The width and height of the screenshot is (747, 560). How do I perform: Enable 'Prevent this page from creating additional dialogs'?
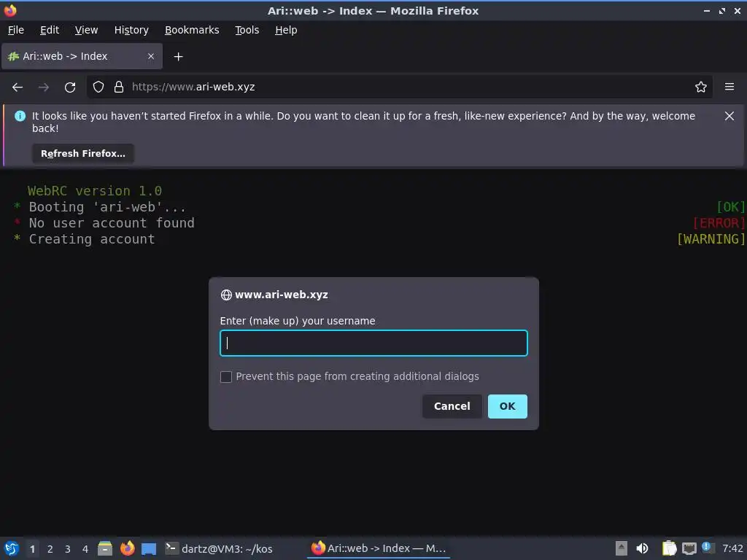[226, 377]
